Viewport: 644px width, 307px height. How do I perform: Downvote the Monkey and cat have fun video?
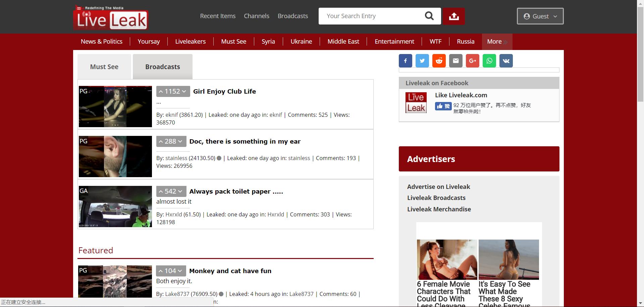180,271
